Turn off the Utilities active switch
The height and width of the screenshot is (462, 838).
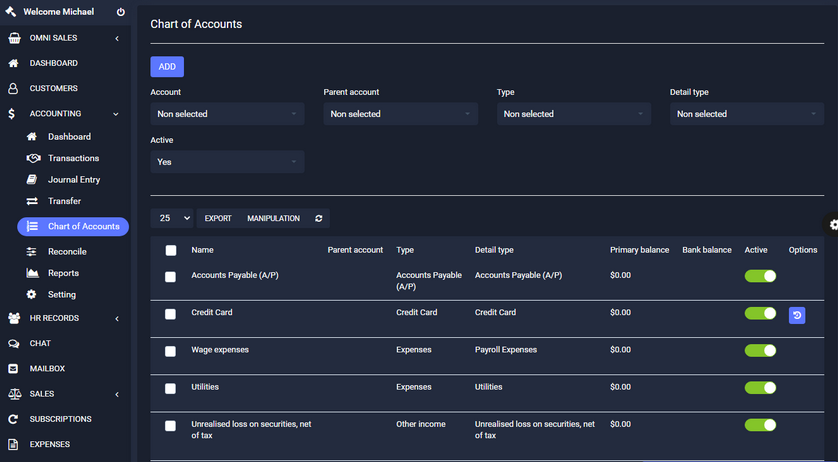[760, 388]
